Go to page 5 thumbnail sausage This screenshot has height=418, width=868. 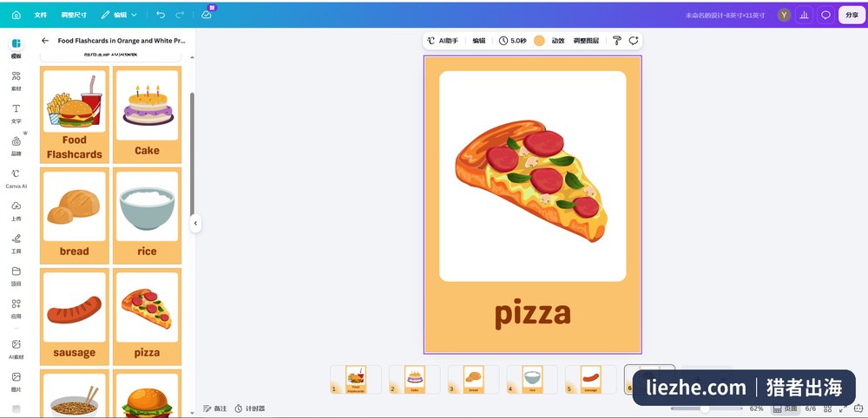(x=590, y=379)
